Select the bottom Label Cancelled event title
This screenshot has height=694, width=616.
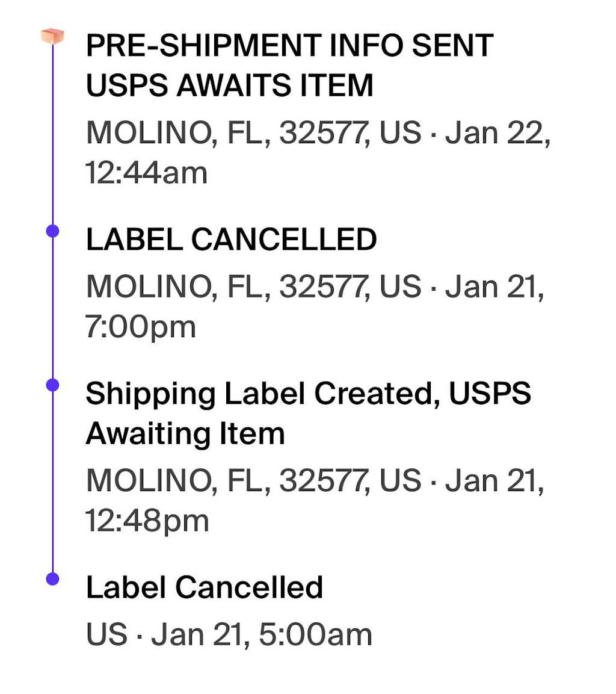pos(204,587)
